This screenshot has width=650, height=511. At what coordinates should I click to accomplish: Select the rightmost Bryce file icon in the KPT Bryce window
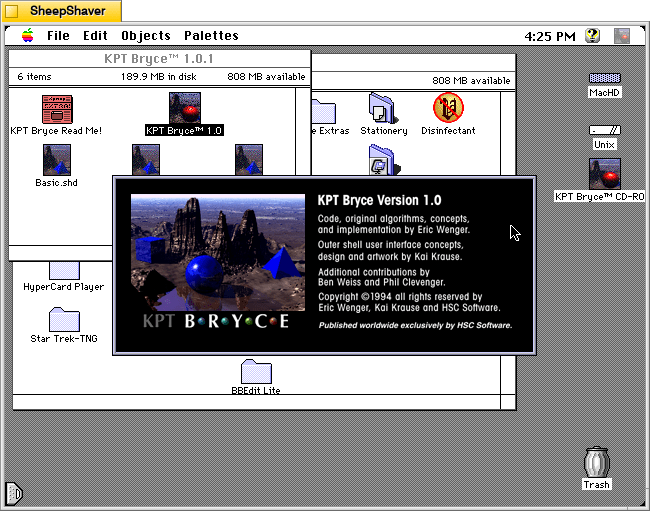[249, 160]
